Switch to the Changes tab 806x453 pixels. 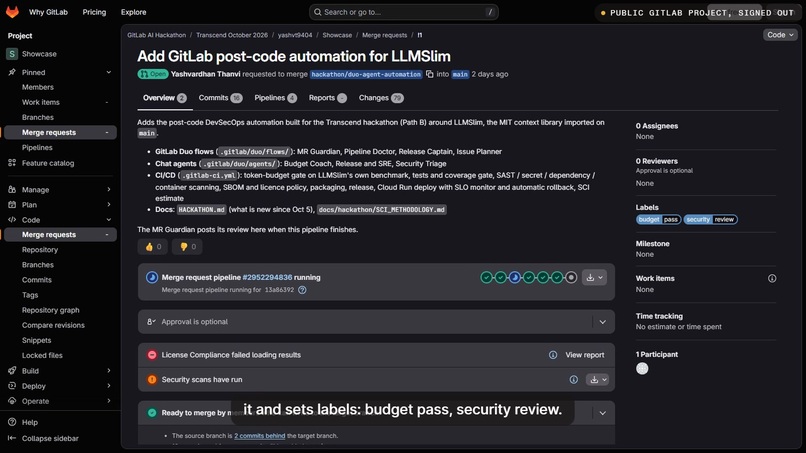tap(381, 98)
